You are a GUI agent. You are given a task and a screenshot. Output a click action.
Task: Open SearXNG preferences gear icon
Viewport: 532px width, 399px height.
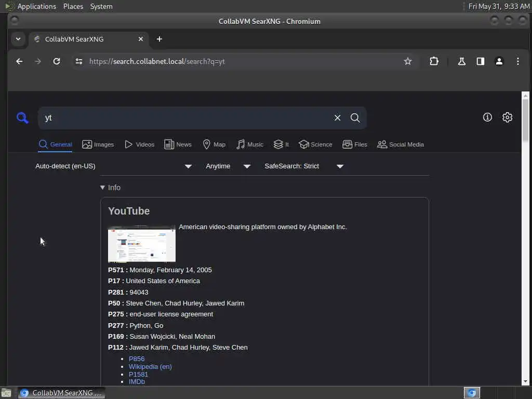coord(507,117)
